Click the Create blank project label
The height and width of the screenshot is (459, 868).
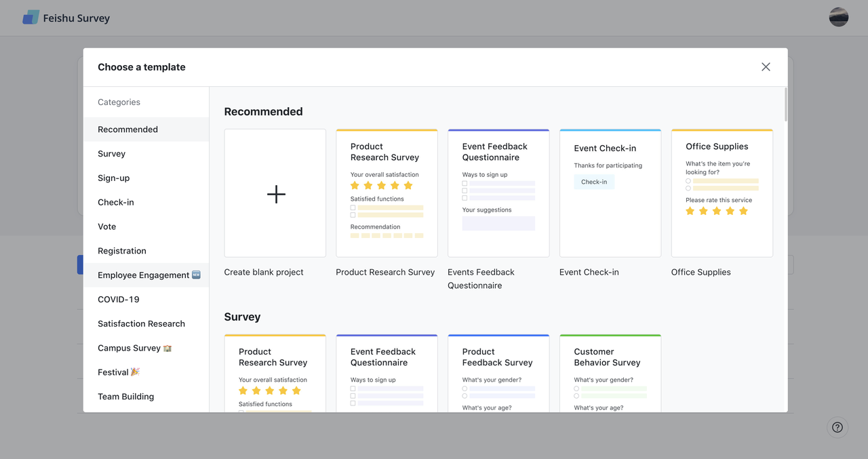tap(264, 273)
